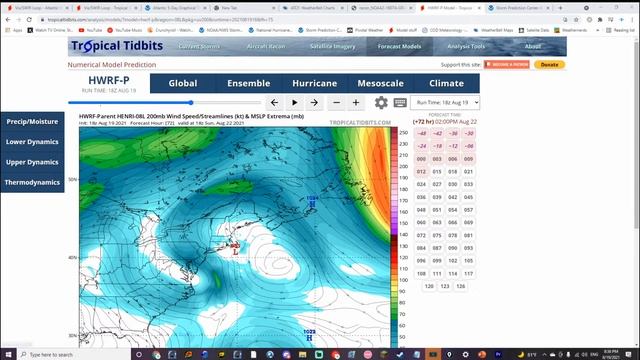Screen dimensions: 640x360
Task: Open the Pivotal Weather bookmark
Action: point(365,30)
